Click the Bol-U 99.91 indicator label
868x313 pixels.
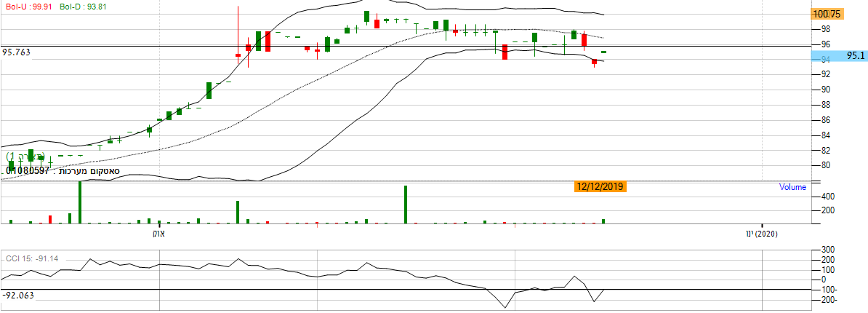25,5
